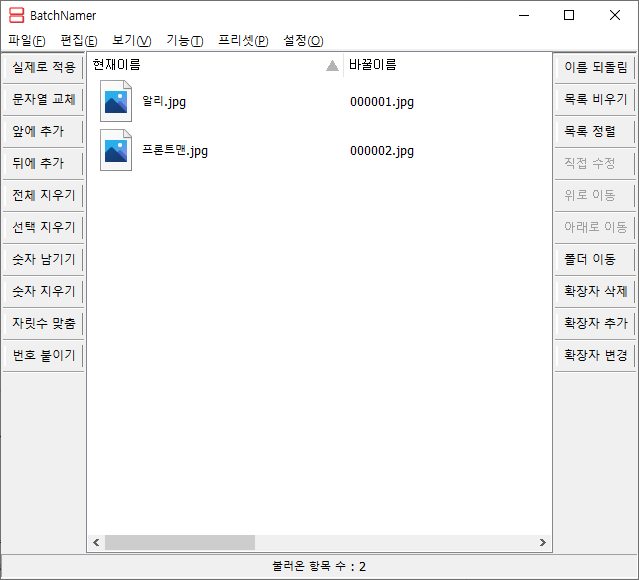Click the 실제로 적용 button
639x580 pixels.
click(44, 67)
